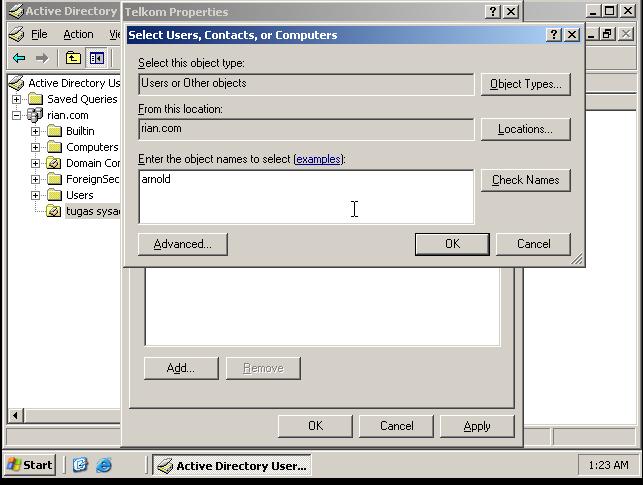Collapse the rian.com domain node
The height and width of the screenshot is (485, 643).
point(16,115)
